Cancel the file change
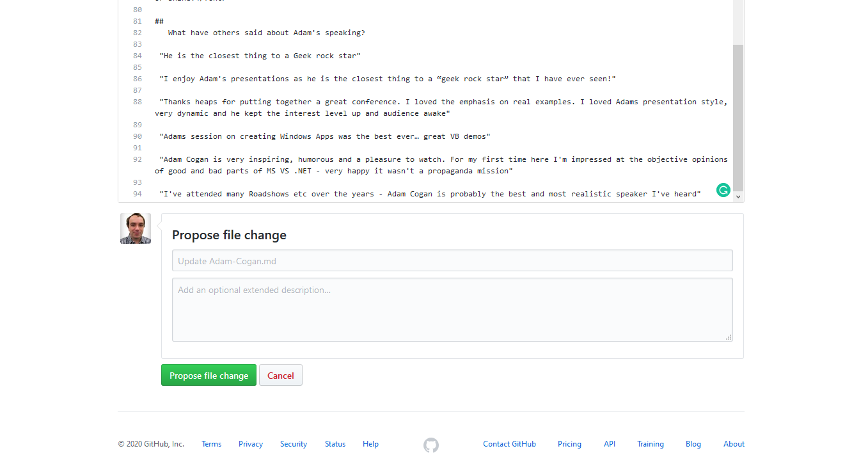This screenshot has height=476, width=868. 280,375
